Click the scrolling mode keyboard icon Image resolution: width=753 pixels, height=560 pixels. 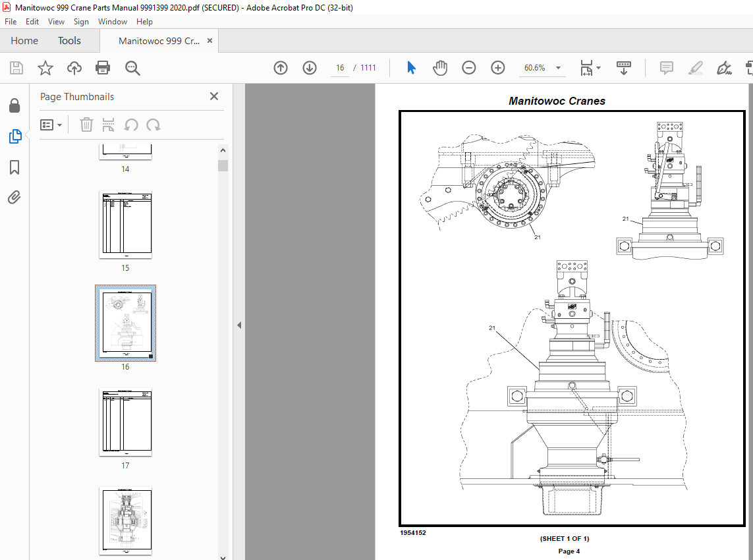(623, 68)
